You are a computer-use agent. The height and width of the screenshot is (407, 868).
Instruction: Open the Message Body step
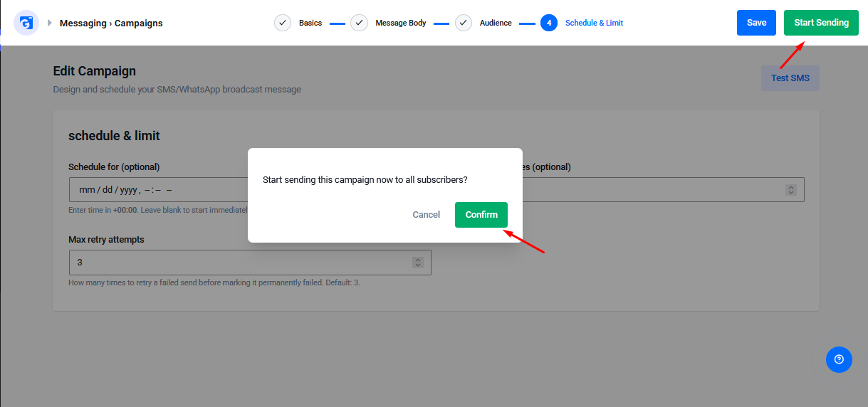[x=401, y=23]
